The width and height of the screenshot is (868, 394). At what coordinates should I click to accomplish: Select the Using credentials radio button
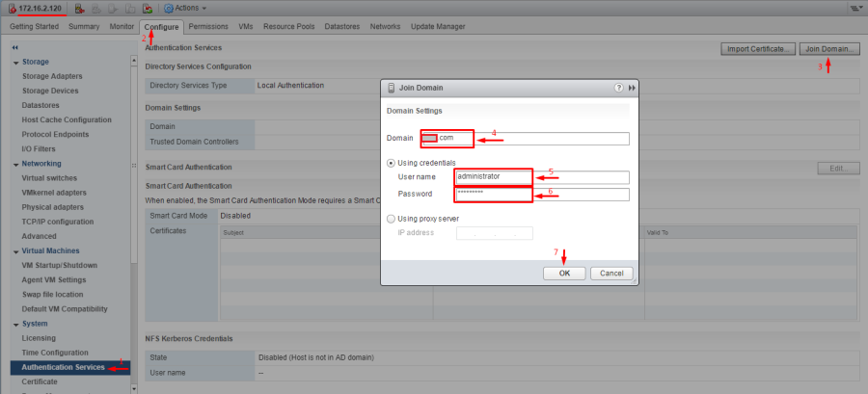[391, 163]
